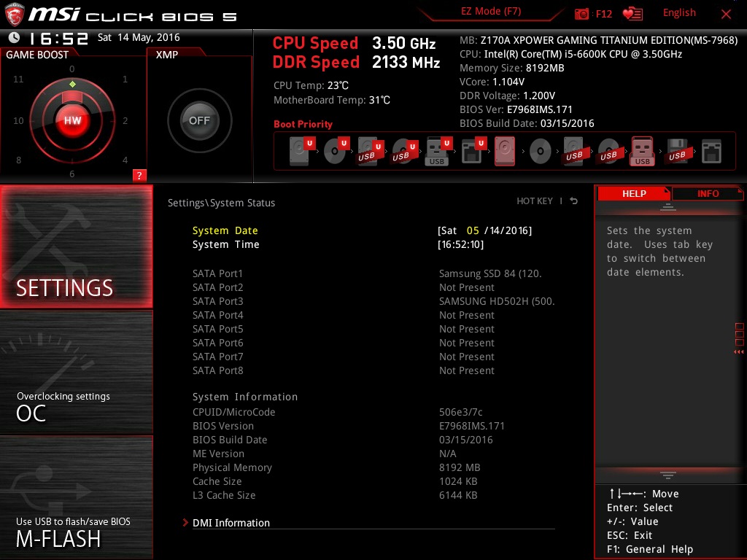
Task: Click the red question mark help icon
Action: click(139, 175)
